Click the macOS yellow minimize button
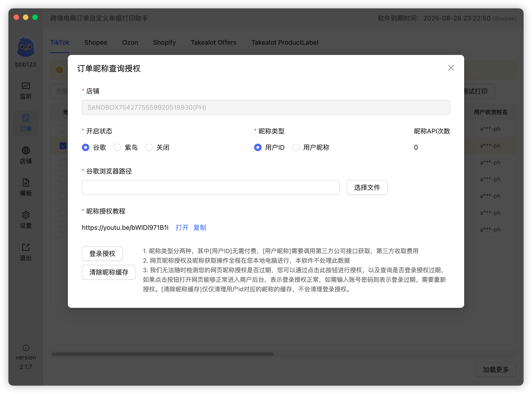Viewport: 532px width, 394px height. point(26,17)
